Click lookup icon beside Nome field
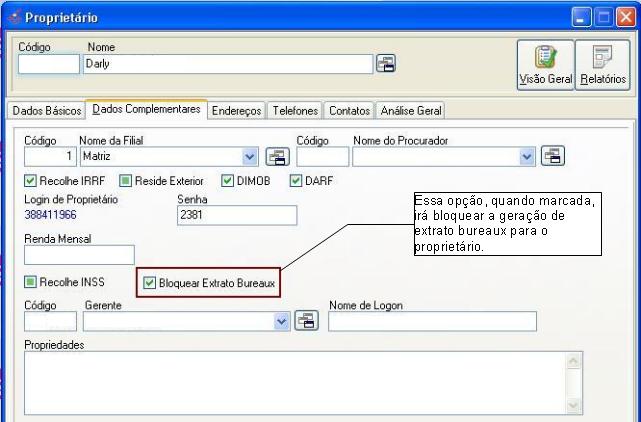 coord(384,64)
